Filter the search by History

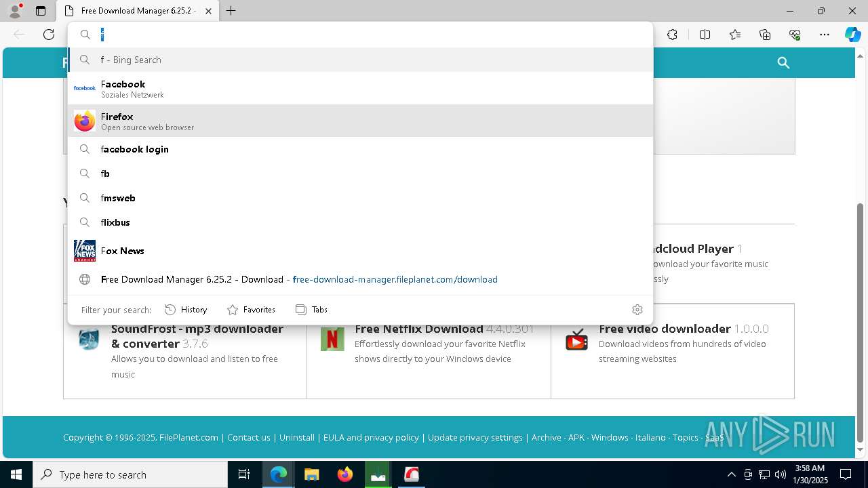pos(186,310)
